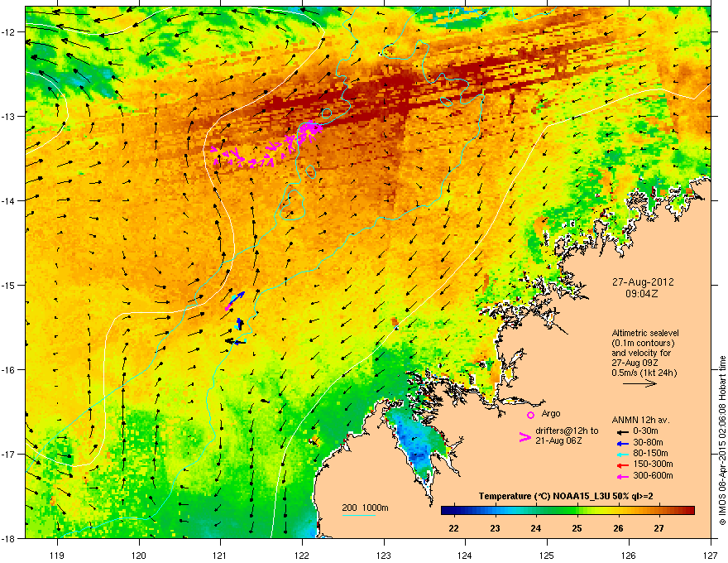The image size is (728, 563).
Task: Click latitude axis label -17
Action: pyautogui.click(x=8, y=454)
